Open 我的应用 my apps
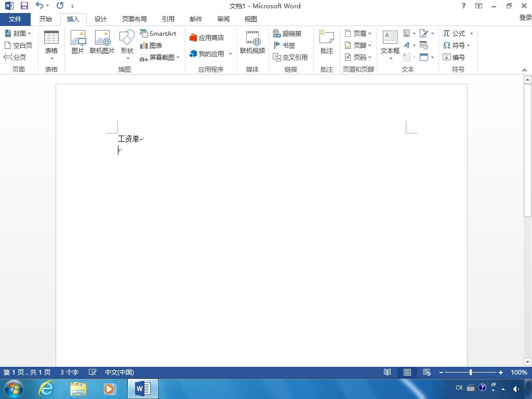The width and height of the screenshot is (532, 399). coord(207,54)
